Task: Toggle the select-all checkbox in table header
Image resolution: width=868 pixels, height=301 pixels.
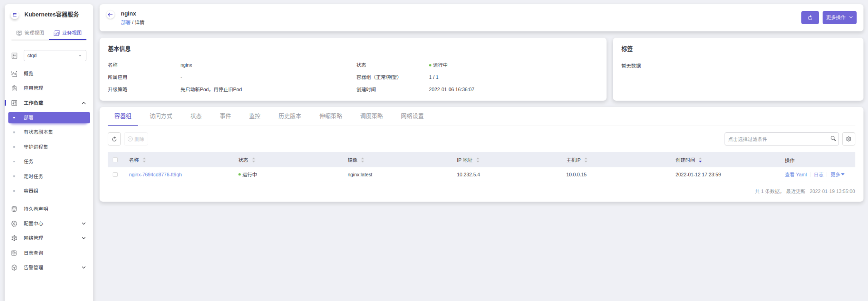Action: click(x=115, y=160)
